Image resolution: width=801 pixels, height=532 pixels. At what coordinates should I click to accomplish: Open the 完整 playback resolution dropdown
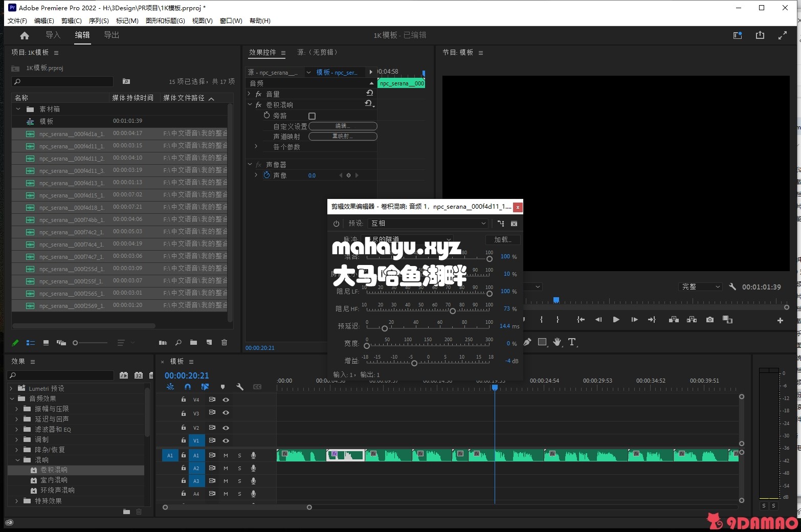coord(700,287)
